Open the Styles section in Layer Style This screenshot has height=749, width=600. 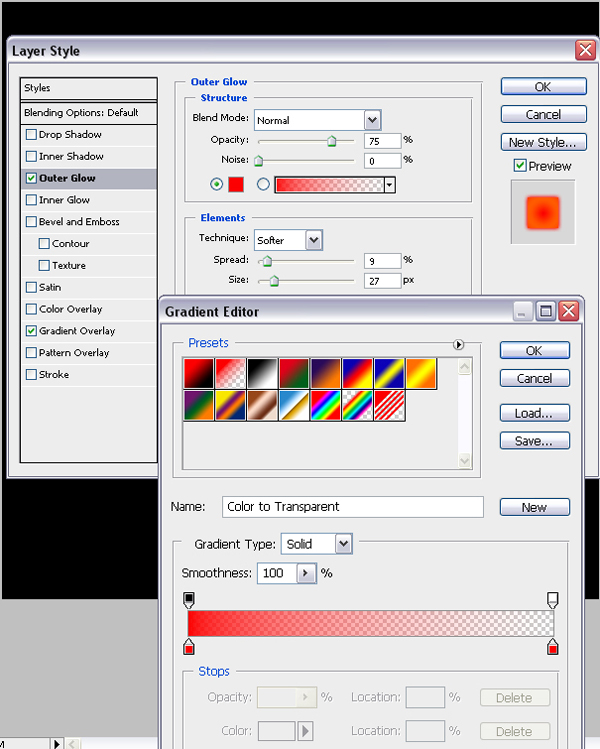tap(89, 88)
